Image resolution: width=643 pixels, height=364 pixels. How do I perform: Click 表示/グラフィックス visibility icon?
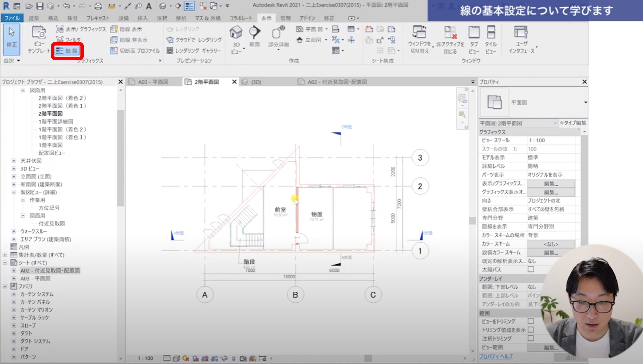pos(60,29)
